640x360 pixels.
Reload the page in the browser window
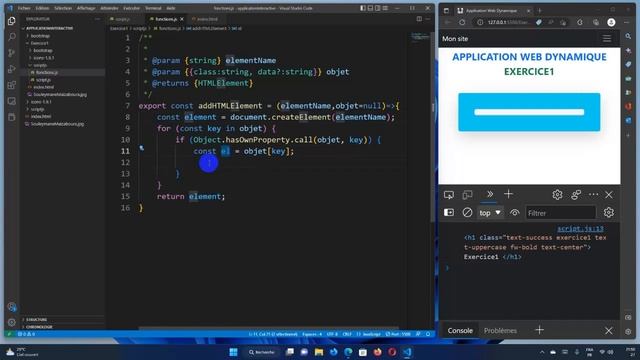click(462, 22)
